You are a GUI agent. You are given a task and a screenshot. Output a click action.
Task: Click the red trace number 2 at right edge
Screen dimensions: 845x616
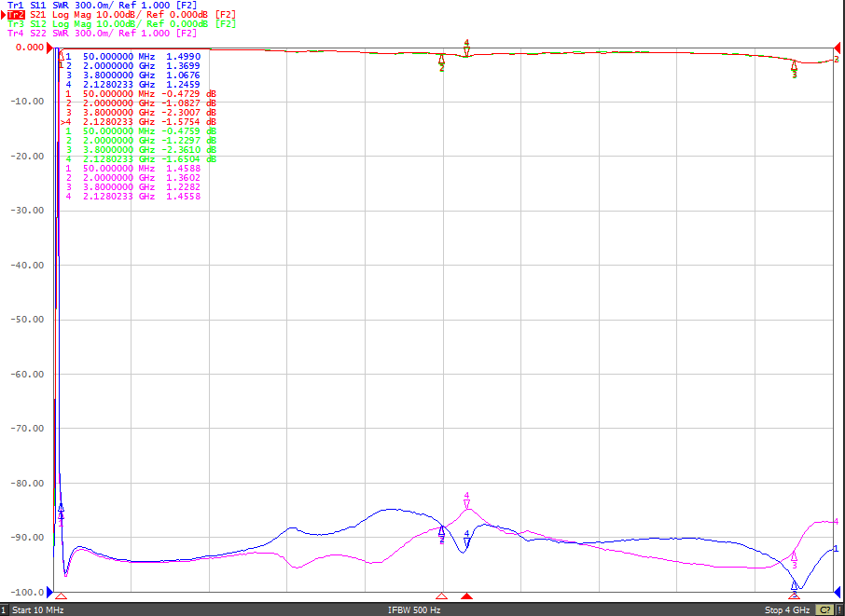837,59
